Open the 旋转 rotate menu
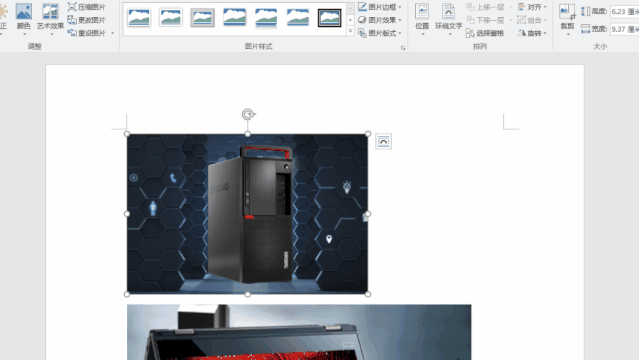This screenshot has height=360, width=639. click(532, 33)
